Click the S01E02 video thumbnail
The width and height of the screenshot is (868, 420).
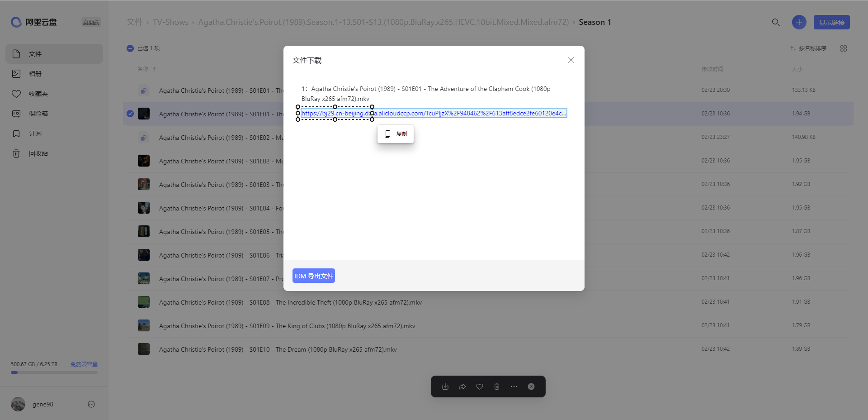click(x=144, y=161)
